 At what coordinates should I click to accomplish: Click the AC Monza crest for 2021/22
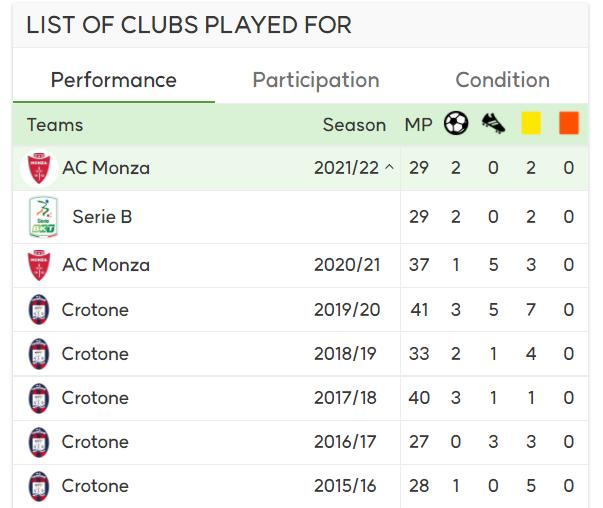39,168
